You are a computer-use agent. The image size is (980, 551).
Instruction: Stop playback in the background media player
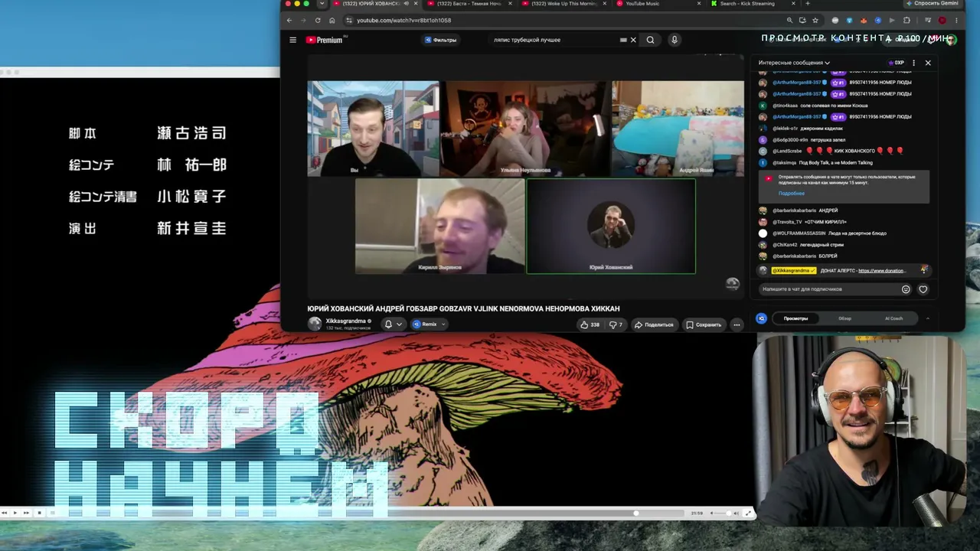(x=39, y=513)
